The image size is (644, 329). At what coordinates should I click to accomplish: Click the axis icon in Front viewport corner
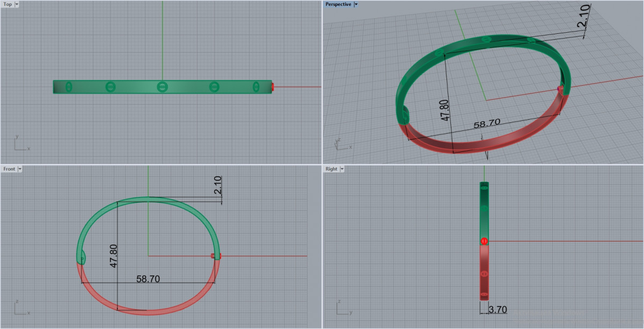point(21,308)
